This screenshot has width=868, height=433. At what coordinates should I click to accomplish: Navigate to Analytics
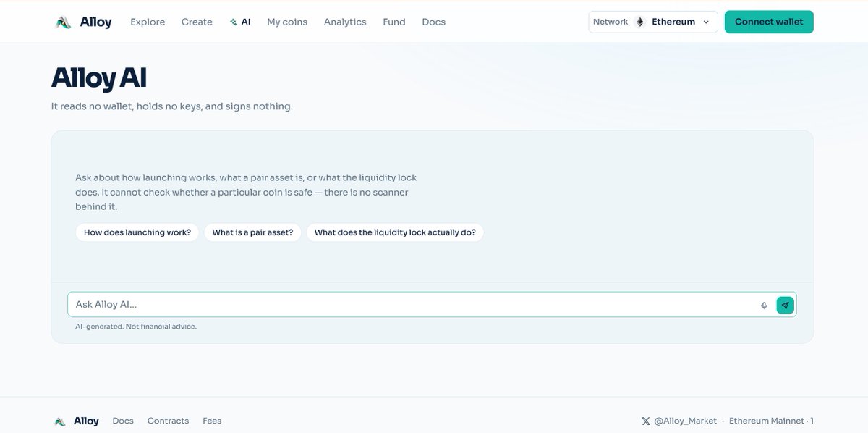[x=345, y=22]
